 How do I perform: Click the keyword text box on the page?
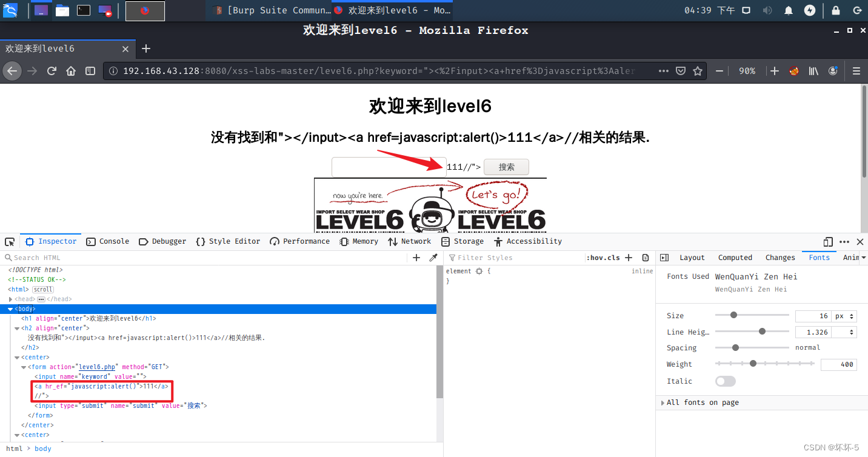(x=389, y=167)
